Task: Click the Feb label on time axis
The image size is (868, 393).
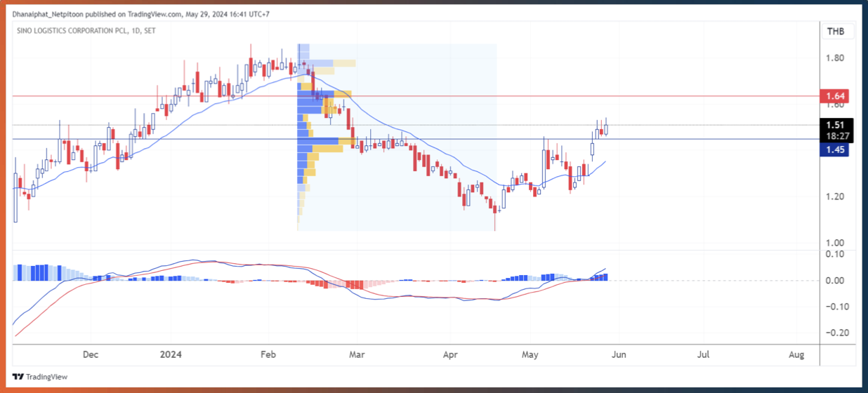Action: coord(268,355)
